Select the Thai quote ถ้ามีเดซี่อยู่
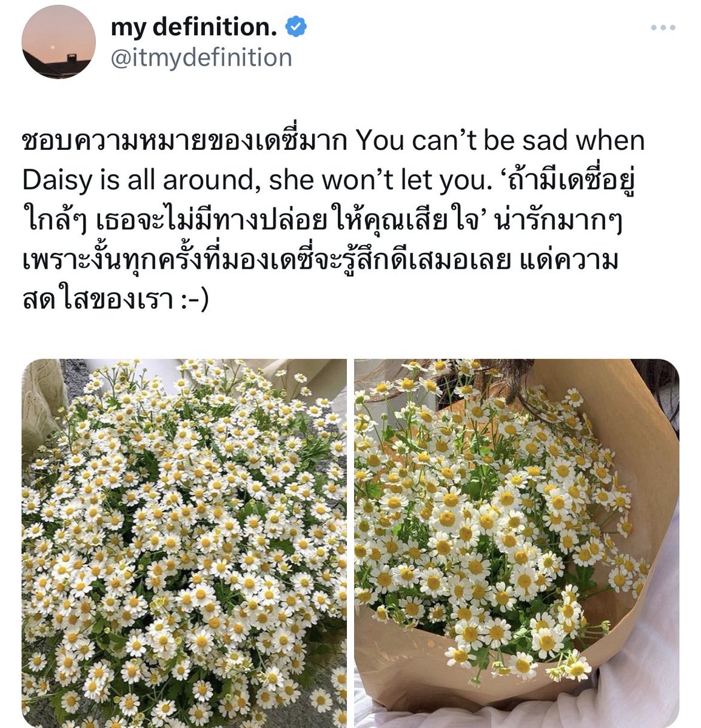701x728 pixels. [x=564, y=180]
